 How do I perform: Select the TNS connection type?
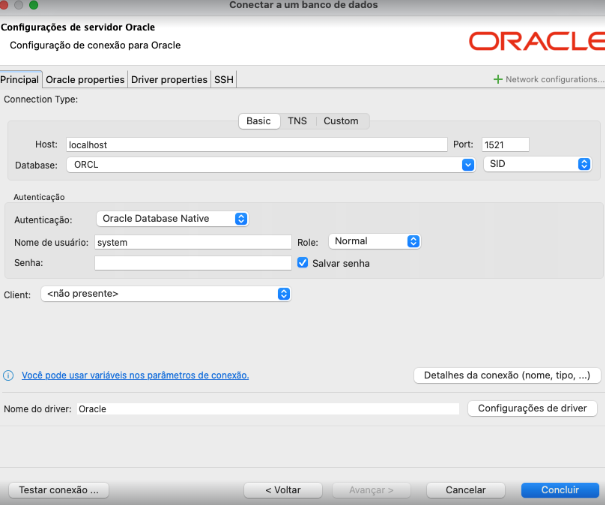297,121
